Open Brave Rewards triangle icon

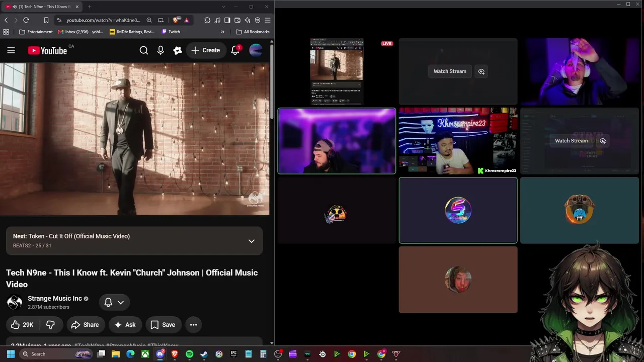coord(187,20)
